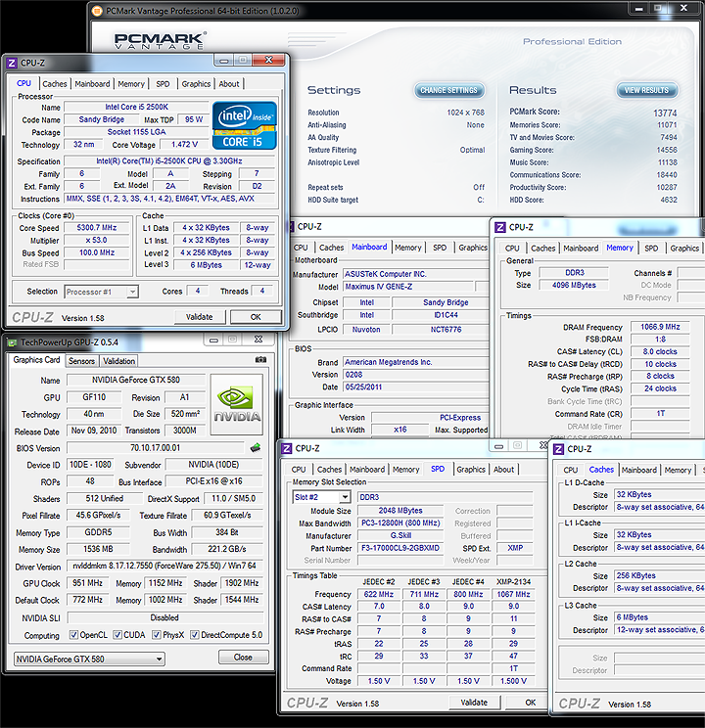
Task: Click the Memory Size 1536 MB value in GPU-Z
Action: click(x=98, y=549)
